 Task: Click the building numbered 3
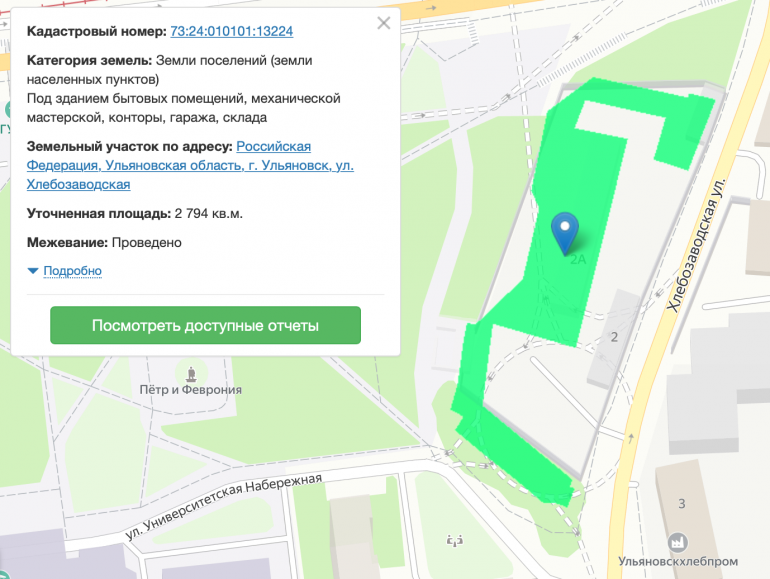tap(682, 502)
